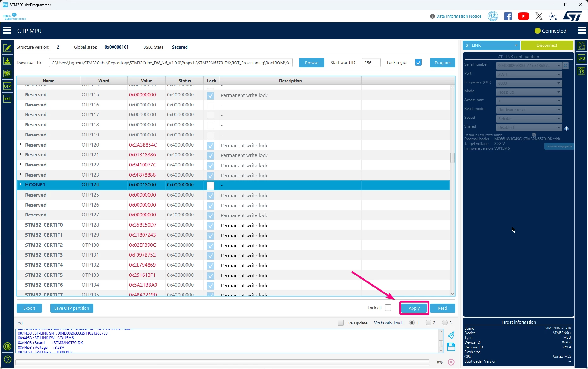
Task: Enable Live Update checkbox
Action: (x=340, y=323)
